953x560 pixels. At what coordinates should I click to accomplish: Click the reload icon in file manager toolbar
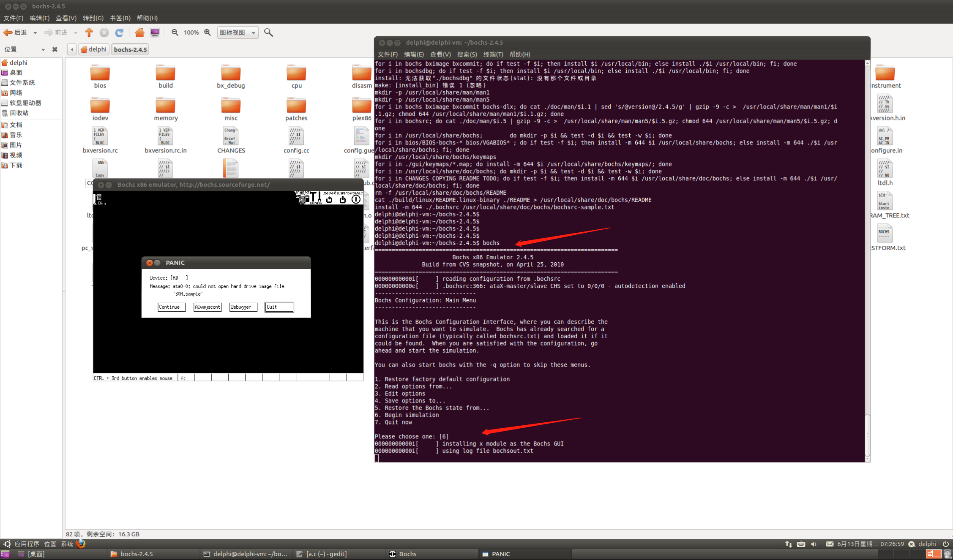(120, 33)
